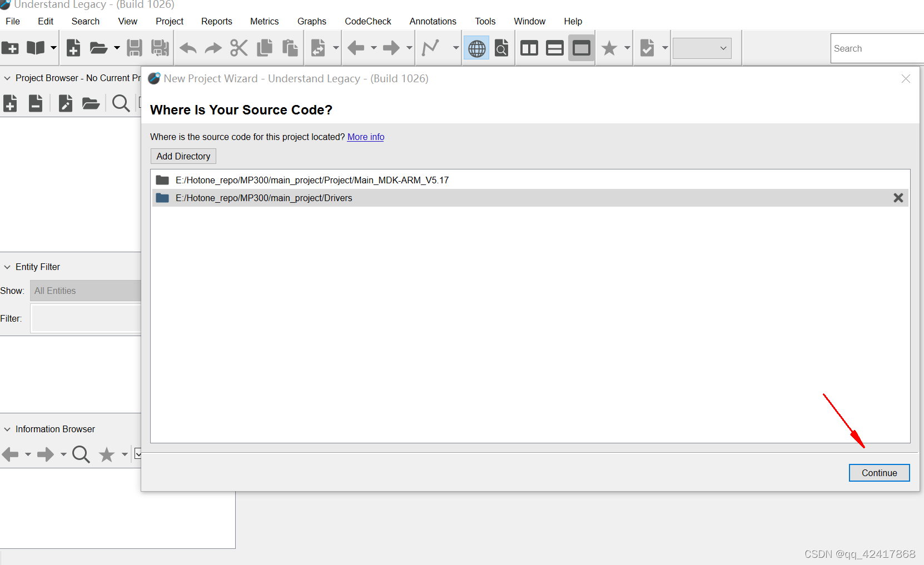Click Information Browser star icon

coord(106,454)
